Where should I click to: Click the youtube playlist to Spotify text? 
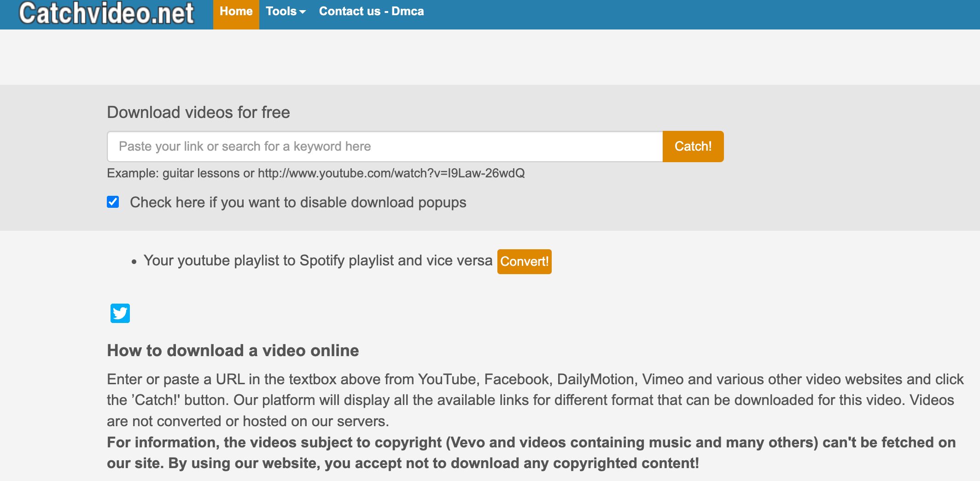click(x=318, y=261)
